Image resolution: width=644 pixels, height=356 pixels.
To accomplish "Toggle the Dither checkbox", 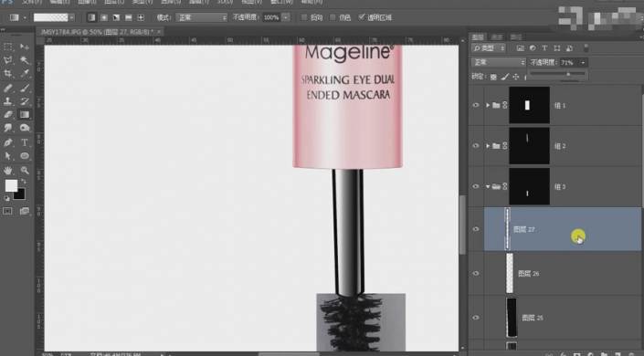I will click(x=333, y=17).
